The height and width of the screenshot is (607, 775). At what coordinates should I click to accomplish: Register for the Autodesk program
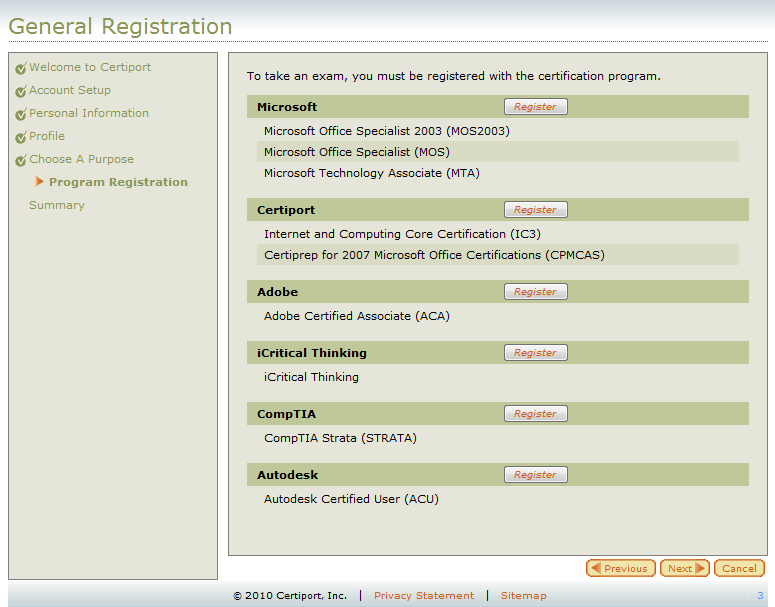(x=536, y=475)
